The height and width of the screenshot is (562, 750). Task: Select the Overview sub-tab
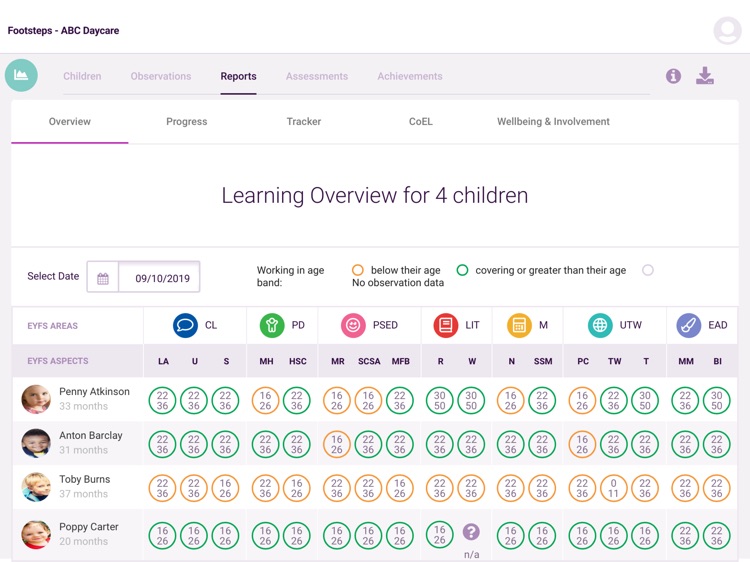click(x=70, y=121)
